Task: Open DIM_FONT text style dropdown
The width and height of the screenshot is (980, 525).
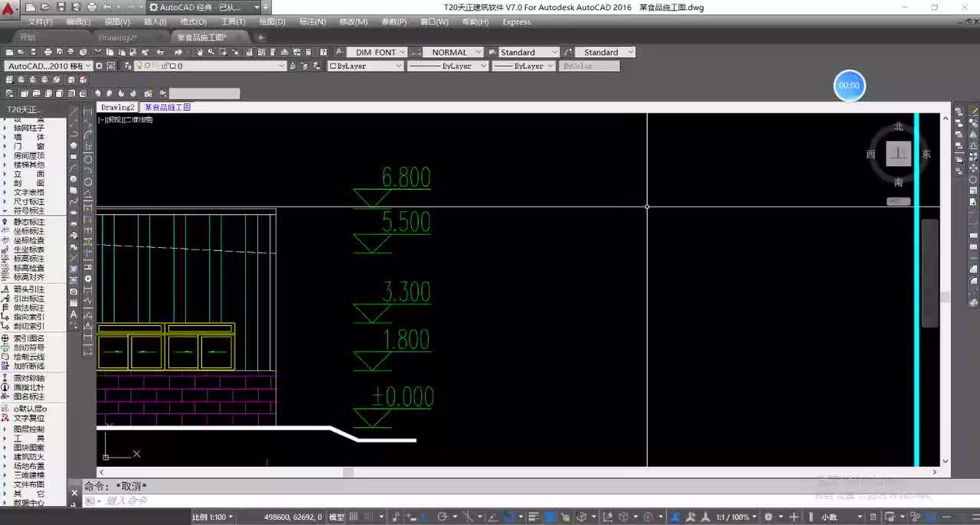Action: pyautogui.click(x=377, y=52)
